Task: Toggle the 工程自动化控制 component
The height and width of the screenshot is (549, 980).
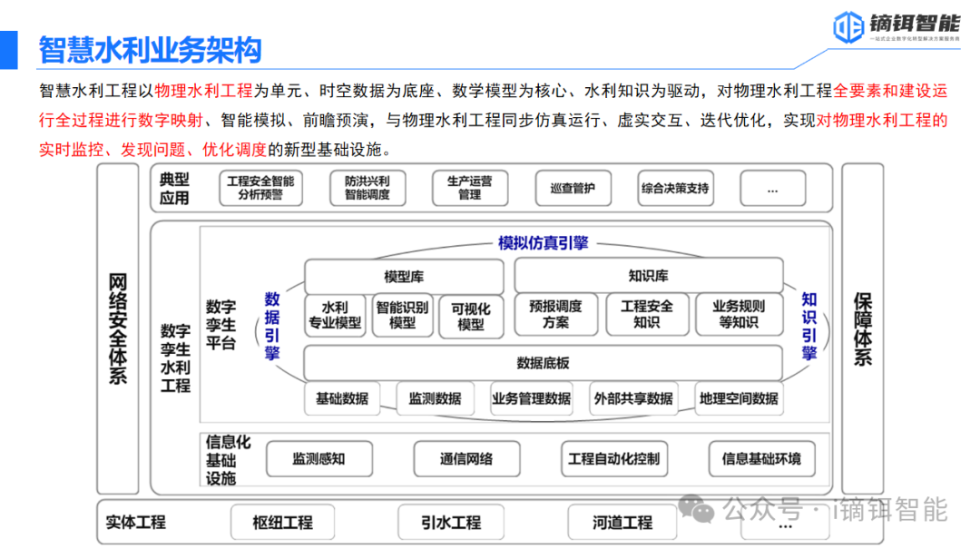Action: pos(615,458)
